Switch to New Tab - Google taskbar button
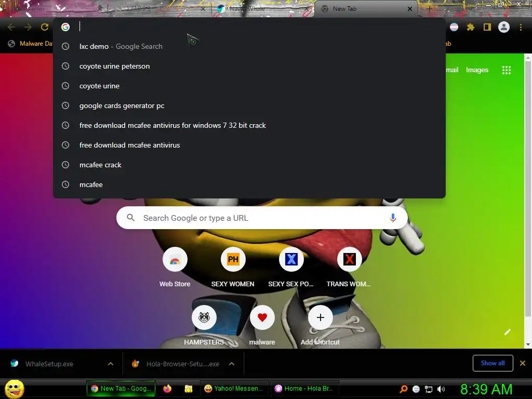This screenshot has height=399, width=532. [121, 389]
